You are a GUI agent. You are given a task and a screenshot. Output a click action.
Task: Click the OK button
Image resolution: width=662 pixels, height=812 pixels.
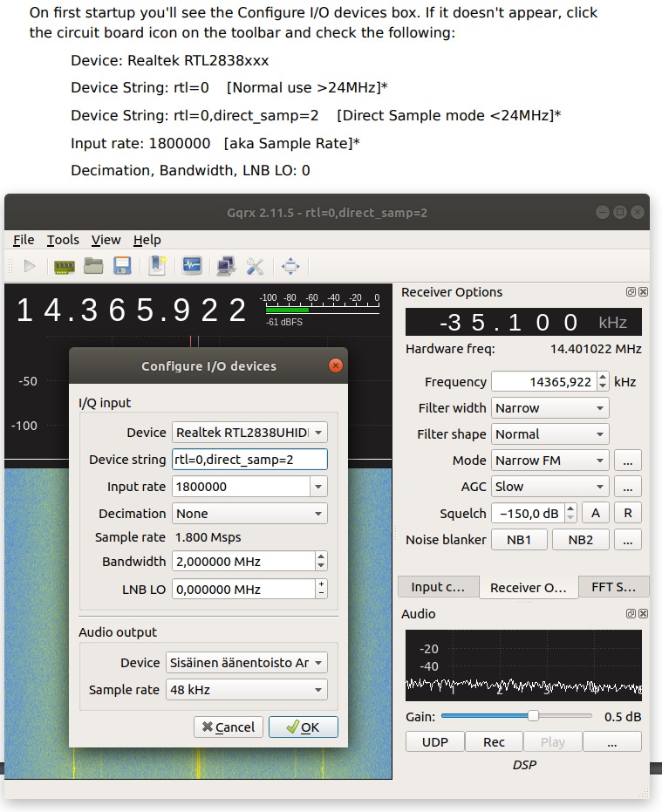(x=304, y=727)
